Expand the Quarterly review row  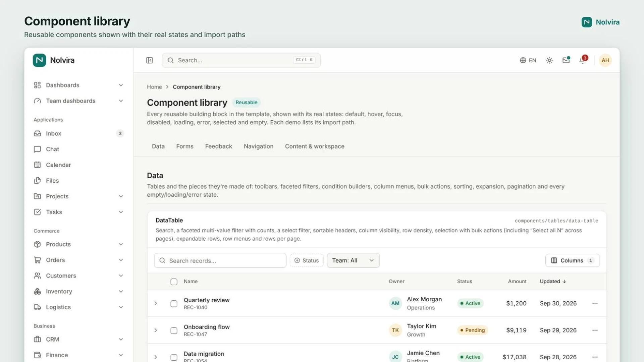click(156, 303)
